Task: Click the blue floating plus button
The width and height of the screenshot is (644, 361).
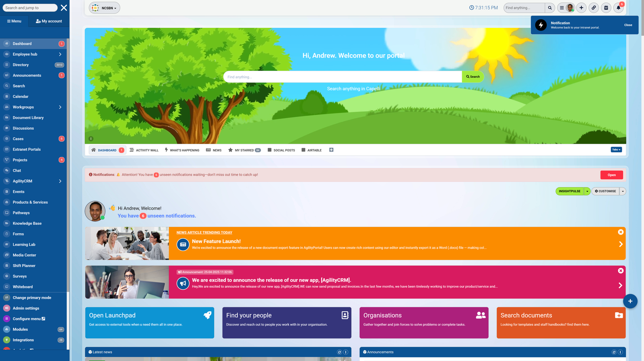Action: click(630, 301)
